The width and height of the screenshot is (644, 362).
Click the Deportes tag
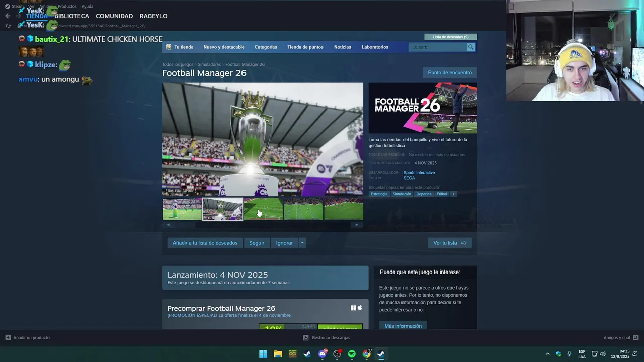424,194
